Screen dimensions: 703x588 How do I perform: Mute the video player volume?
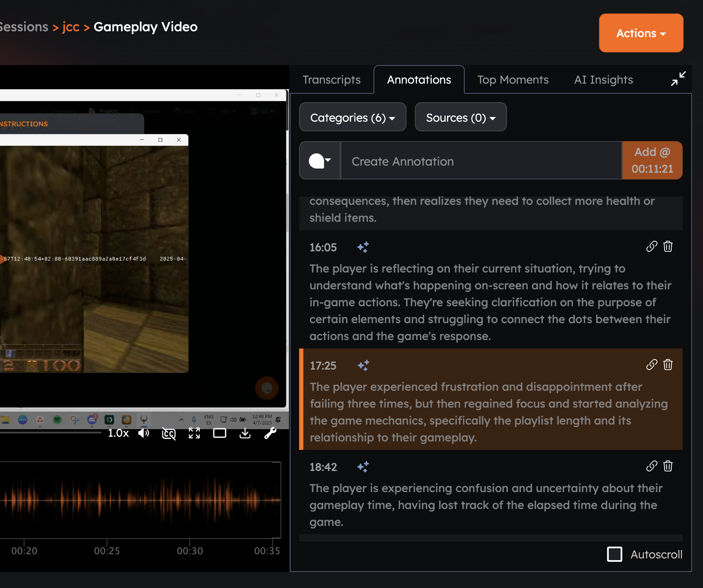[144, 433]
